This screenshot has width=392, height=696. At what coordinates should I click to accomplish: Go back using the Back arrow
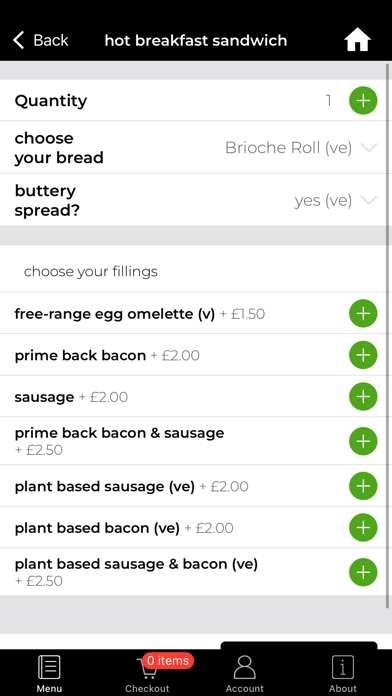click(40, 40)
